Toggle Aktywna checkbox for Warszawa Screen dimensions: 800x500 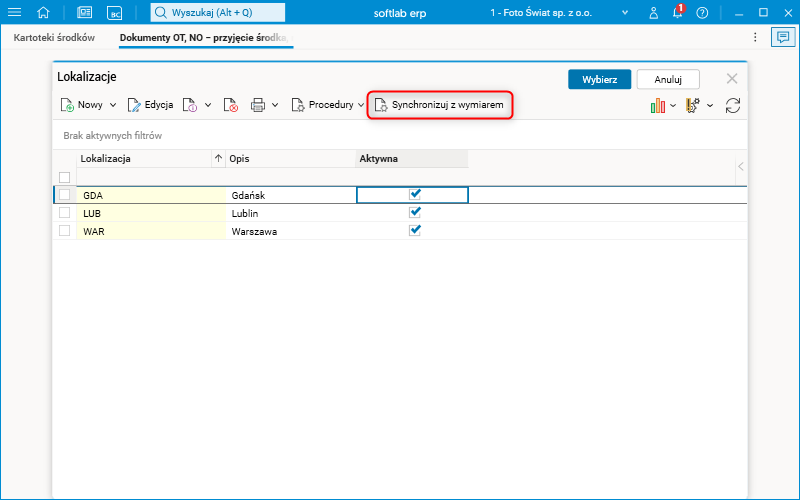point(415,230)
